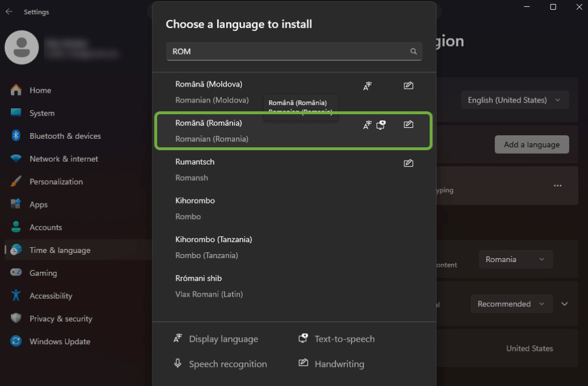Select Kihorombo (Tanzania) language entry

(x=258, y=247)
